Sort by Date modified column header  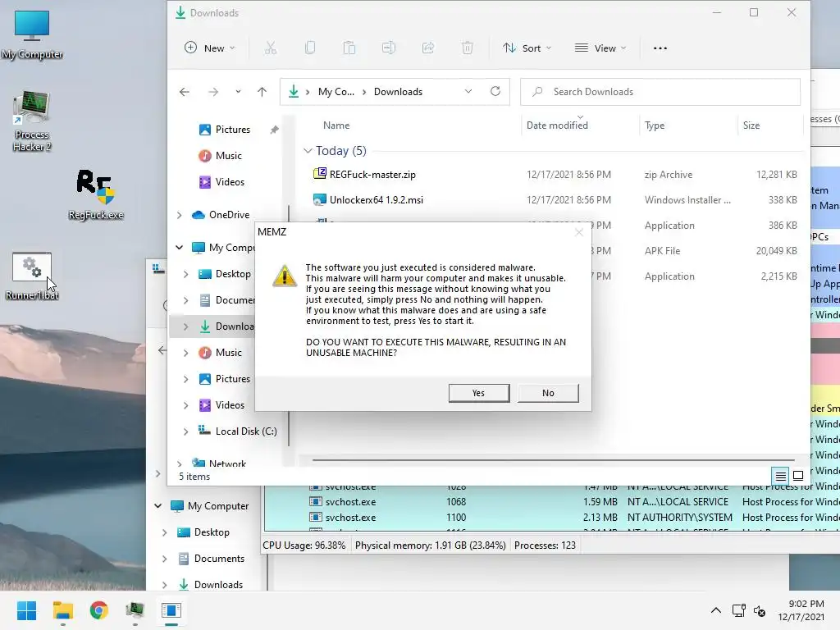pyautogui.click(x=557, y=126)
